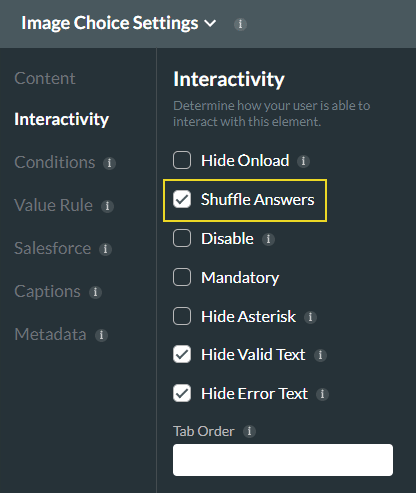The width and height of the screenshot is (416, 493).
Task: Click info icon next to Image Choice Settings
Action: click(x=240, y=24)
